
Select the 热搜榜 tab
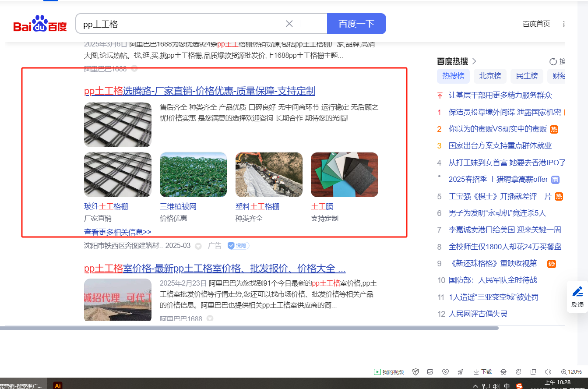pos(453,76)
